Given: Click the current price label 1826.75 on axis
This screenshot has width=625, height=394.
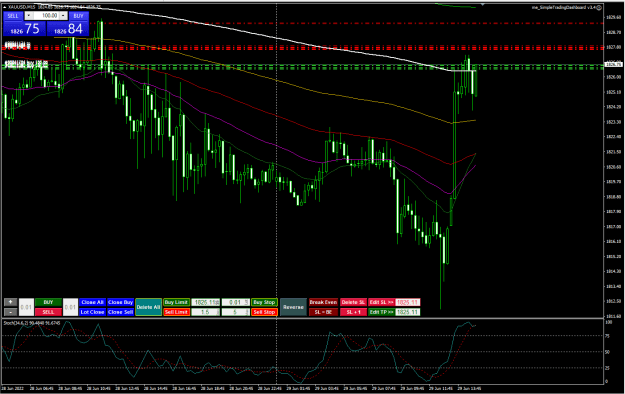Looking at the screenshot, I should 613,64.
